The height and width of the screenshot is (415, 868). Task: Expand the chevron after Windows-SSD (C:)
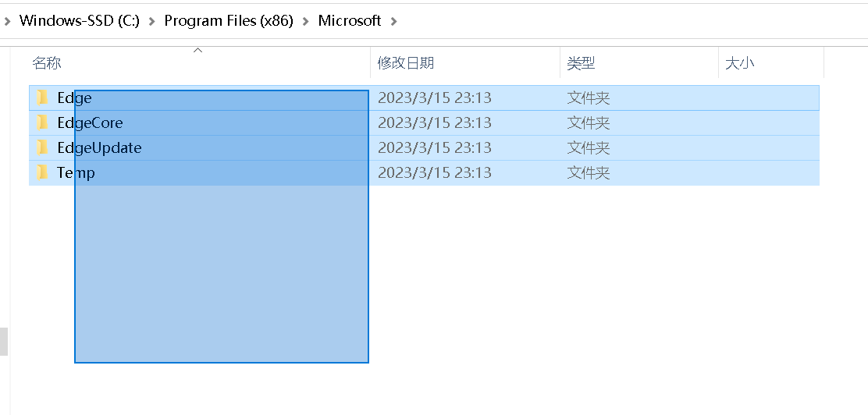pyautogui.click(x=151, y=21)
